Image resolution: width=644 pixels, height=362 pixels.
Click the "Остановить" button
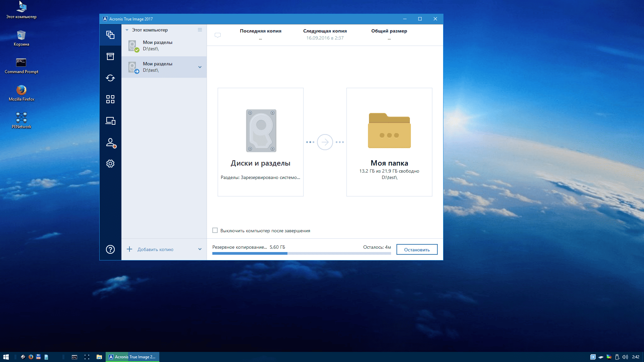click(x=417, y=249)
